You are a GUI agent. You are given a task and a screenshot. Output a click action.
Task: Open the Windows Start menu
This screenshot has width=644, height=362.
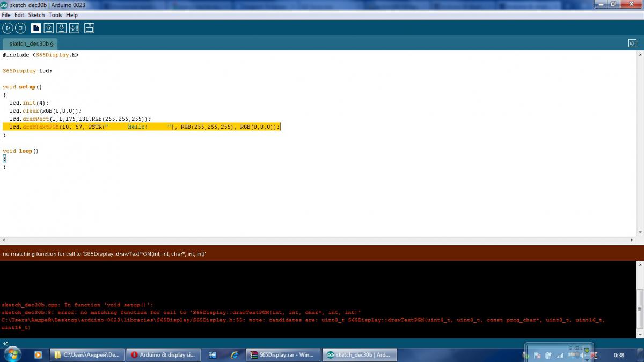12,354
